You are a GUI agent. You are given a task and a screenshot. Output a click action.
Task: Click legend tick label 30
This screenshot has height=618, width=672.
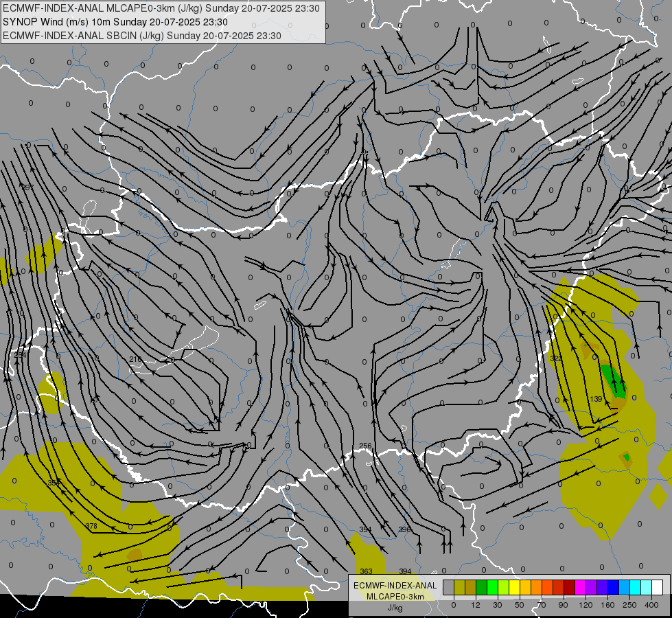[x=497, y=605]
